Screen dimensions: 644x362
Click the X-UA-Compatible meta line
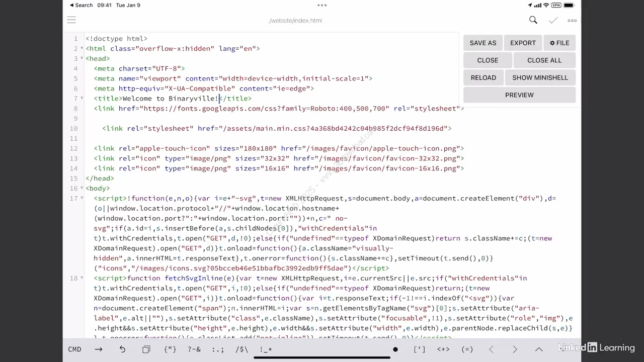pos(204,88)
